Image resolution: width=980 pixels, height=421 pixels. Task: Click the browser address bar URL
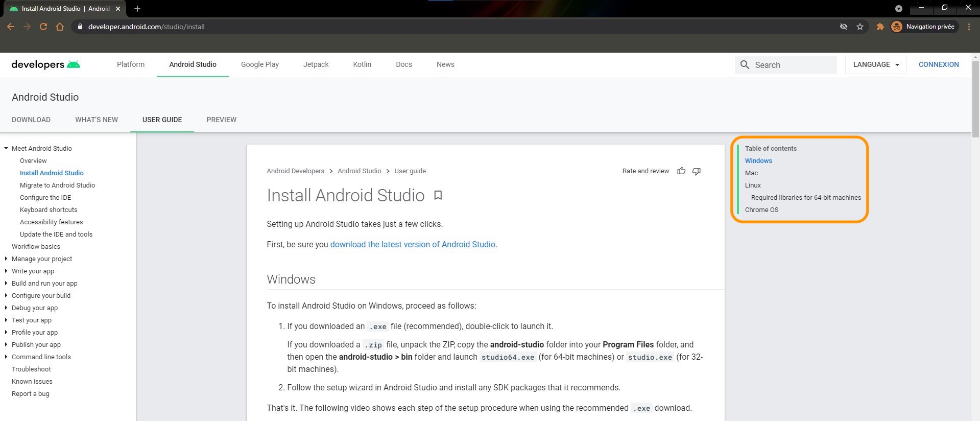click(x=146, y=27)
